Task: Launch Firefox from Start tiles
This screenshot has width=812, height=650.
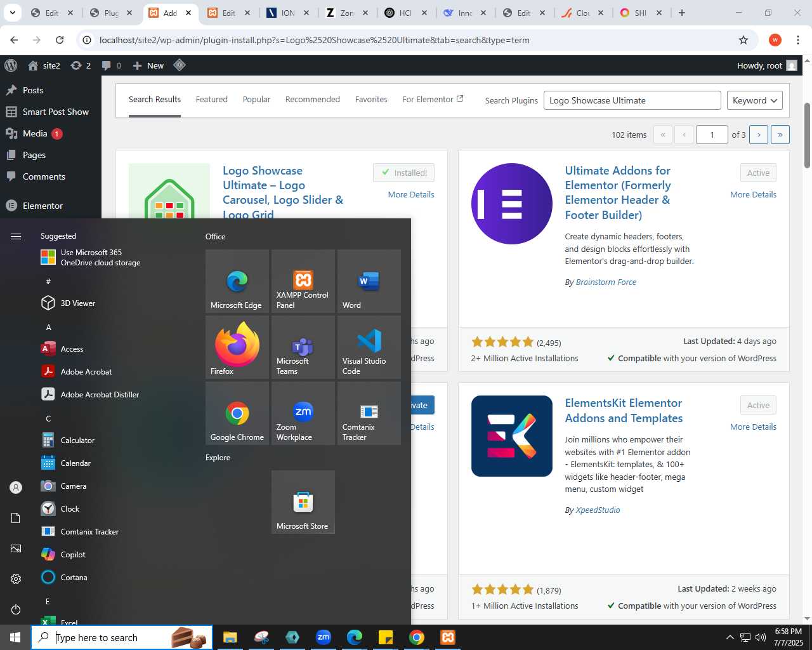Action: pos(237,347)
